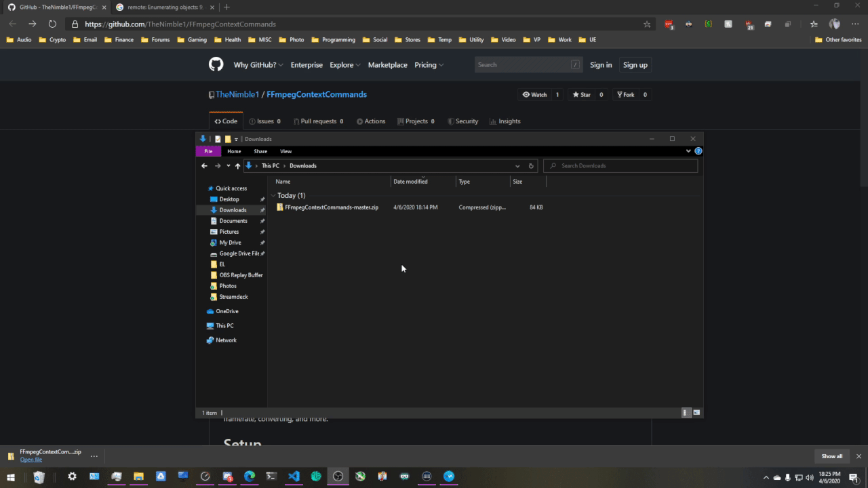Open the File tab in Explorer
868x488 pixels.
tap(208, 151)
